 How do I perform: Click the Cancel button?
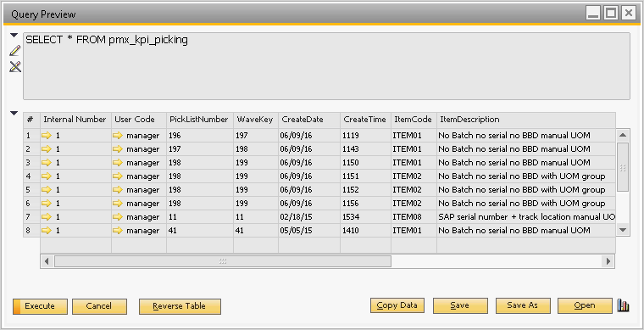(99, 306)
